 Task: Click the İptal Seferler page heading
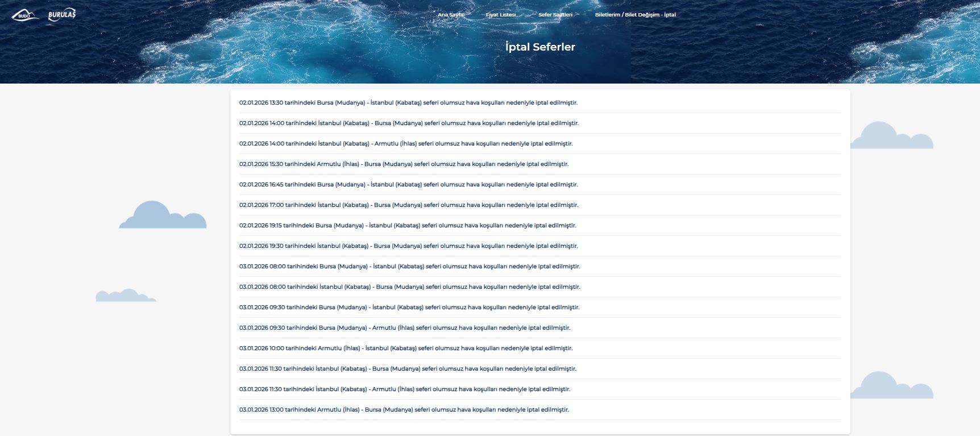[x=540, y=47]
